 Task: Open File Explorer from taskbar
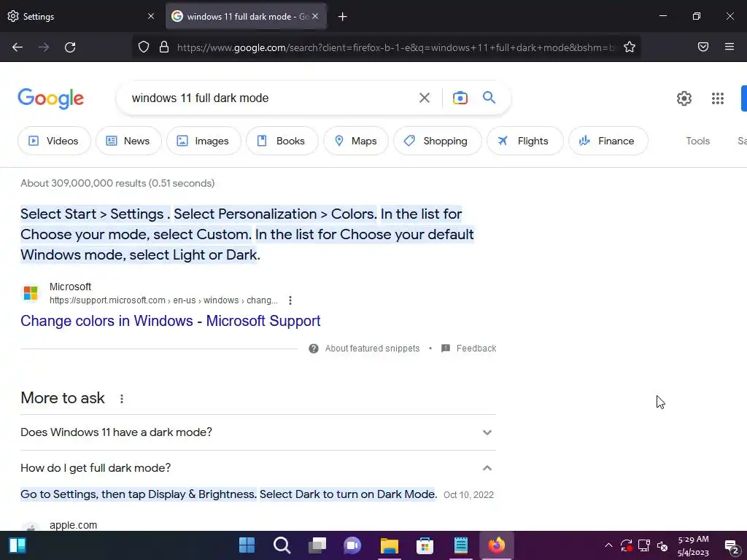click(x=390, y=545)
